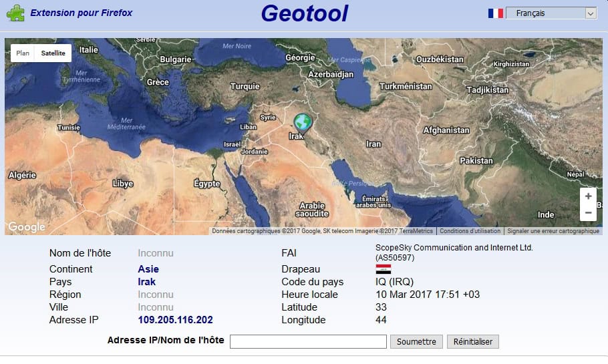The width and height of the screenshot is (608, 364).
Task: Click the Google logo on map
Action: coord(26,227)
